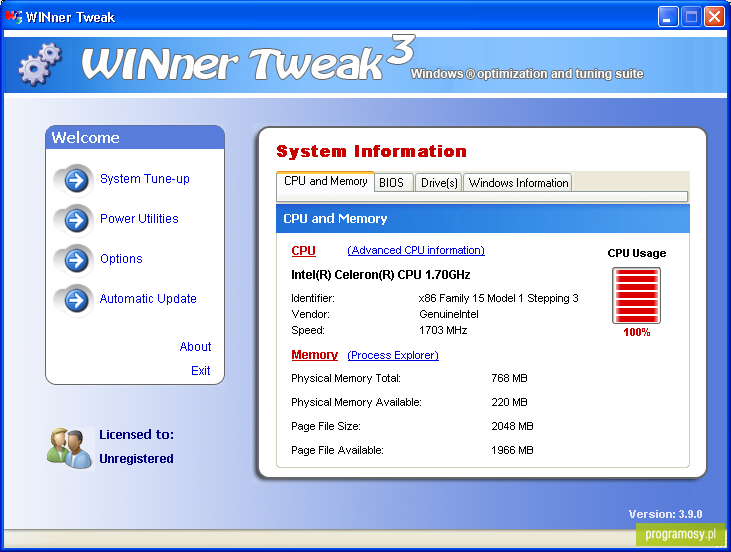
Task: Click the Automatic Update arrow icon
Action: (76, 300)
